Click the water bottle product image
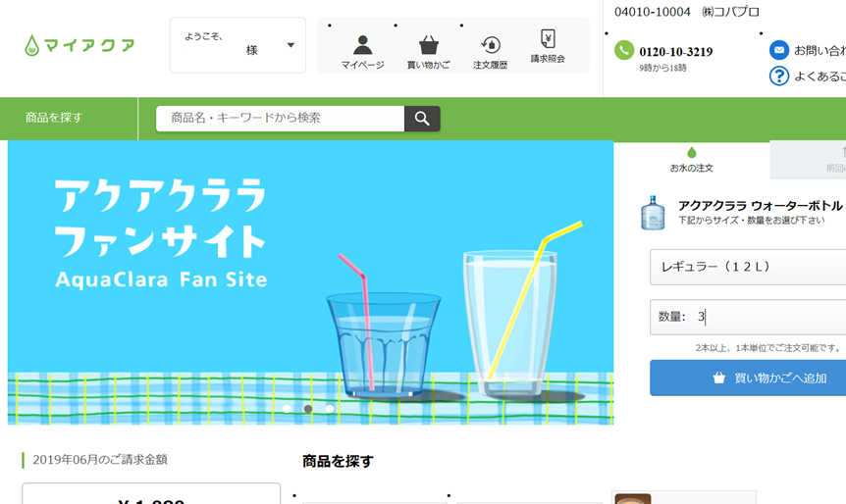The height and width of the screenshot is (504, 846). 653,213
